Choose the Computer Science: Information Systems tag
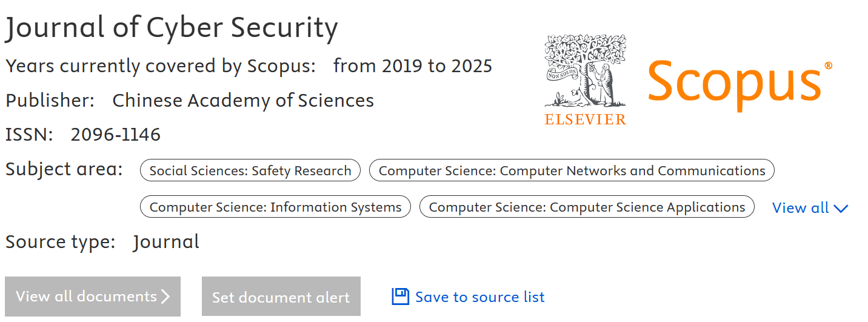The height and width of the screenshot is (322, 868). coord(275,207)
